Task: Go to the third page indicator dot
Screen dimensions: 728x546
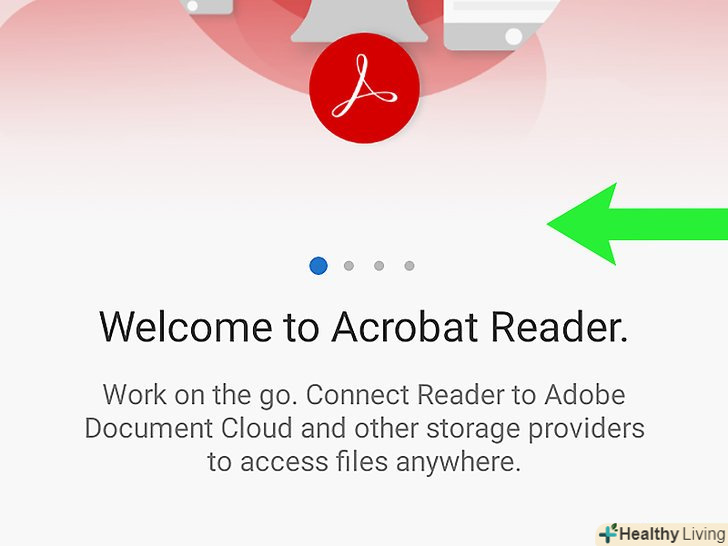Action: click(x=379, y=266)
